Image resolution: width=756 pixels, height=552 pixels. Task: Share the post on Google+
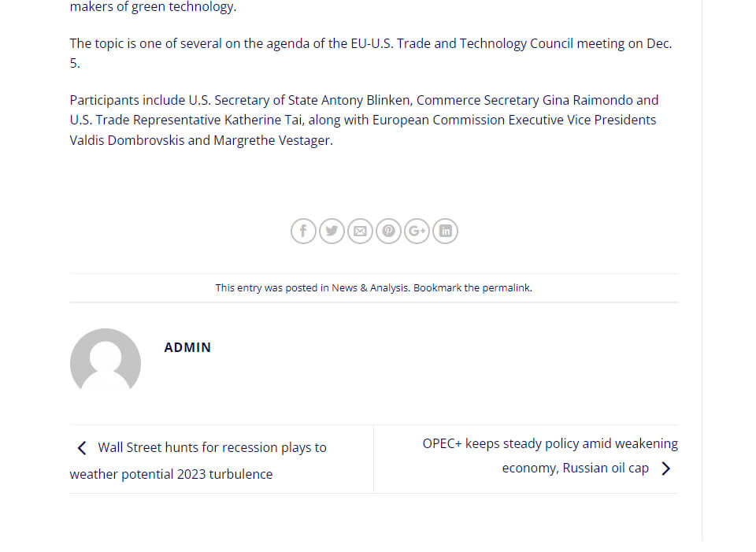tap(417, 231)
